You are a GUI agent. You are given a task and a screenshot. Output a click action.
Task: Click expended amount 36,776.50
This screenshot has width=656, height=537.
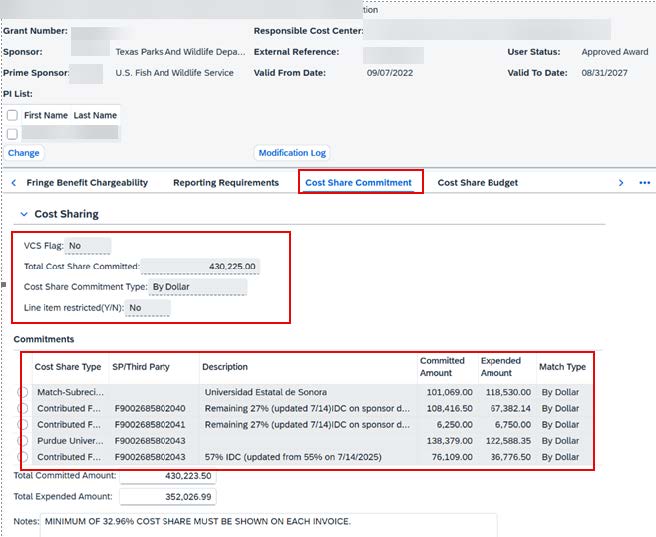510,457
